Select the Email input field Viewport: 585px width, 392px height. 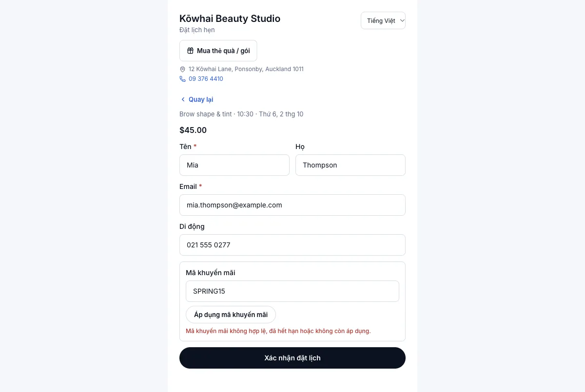292,205
